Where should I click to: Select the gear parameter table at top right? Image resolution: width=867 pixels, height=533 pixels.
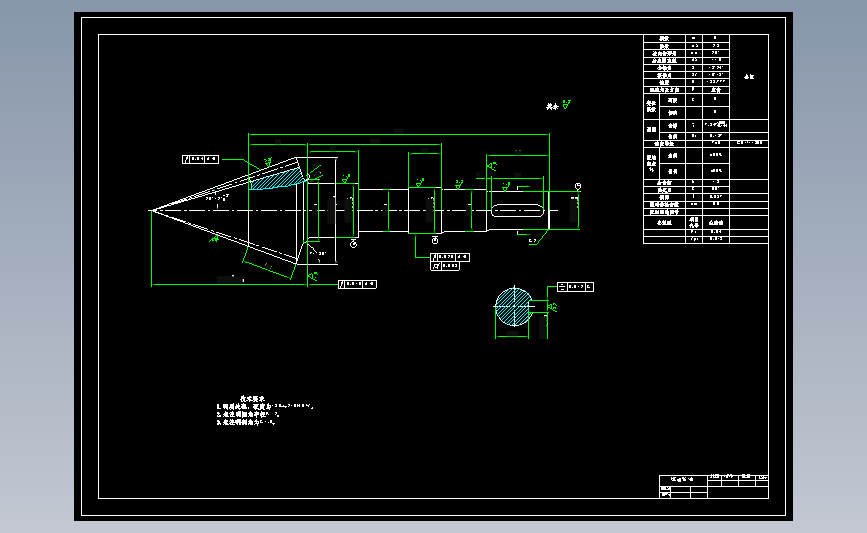(x=706, y=139)
